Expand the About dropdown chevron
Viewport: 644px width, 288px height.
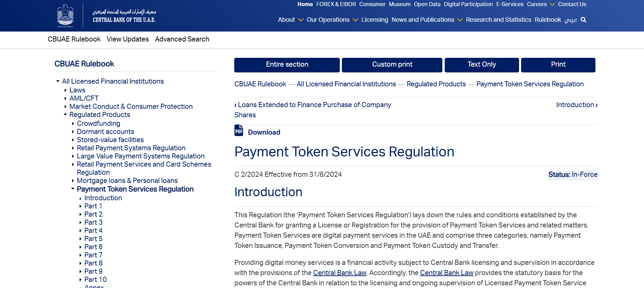point(301,20)
